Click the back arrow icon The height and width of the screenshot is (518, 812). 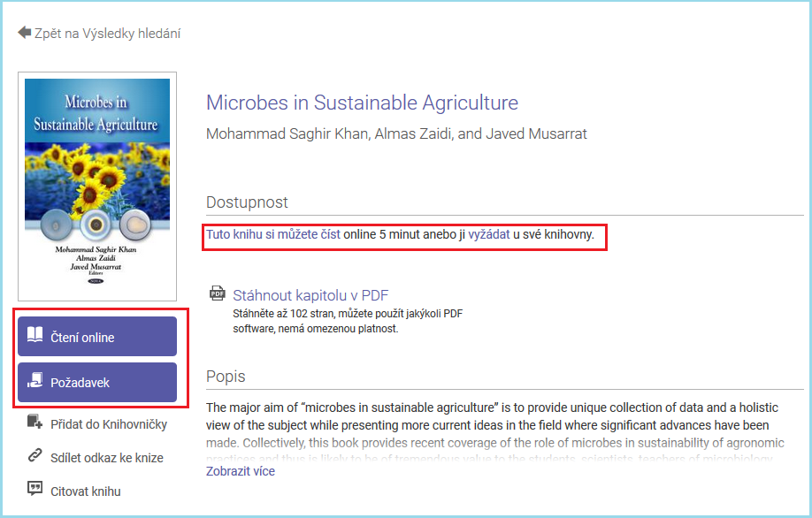[x=24, y=33]
